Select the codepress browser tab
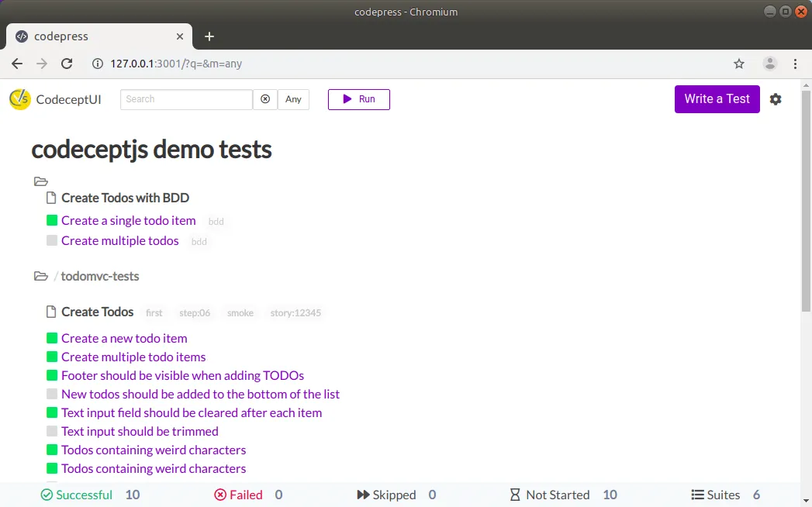Screen dimensions: 812x507 93,36
